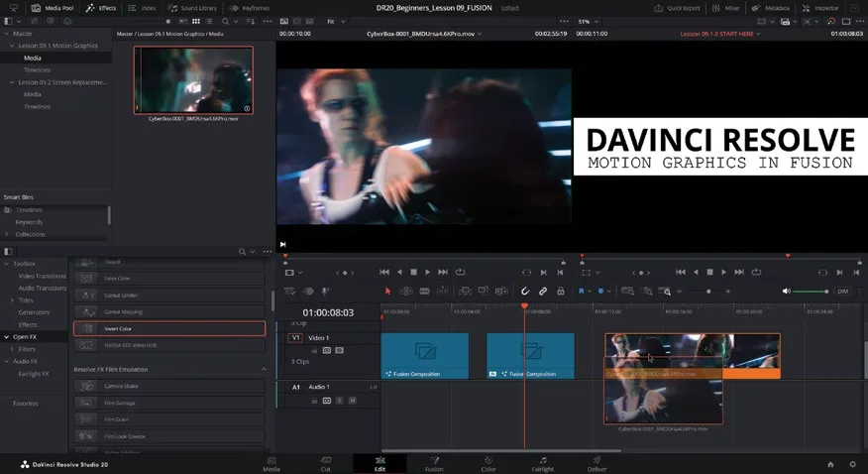Select the arrow Selection Mode tool
The height and width of the screenshot is (474, 868).
387,292
